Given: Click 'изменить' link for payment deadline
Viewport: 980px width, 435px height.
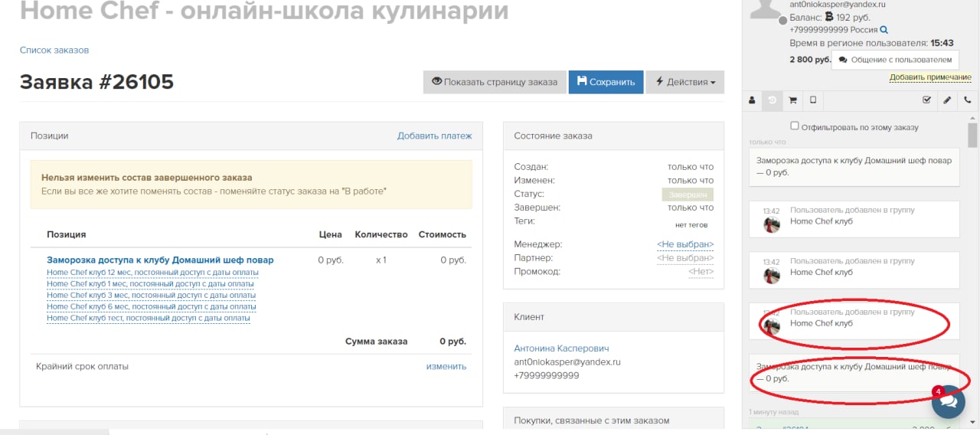Looking at the screenshot, I should (446, 366).
